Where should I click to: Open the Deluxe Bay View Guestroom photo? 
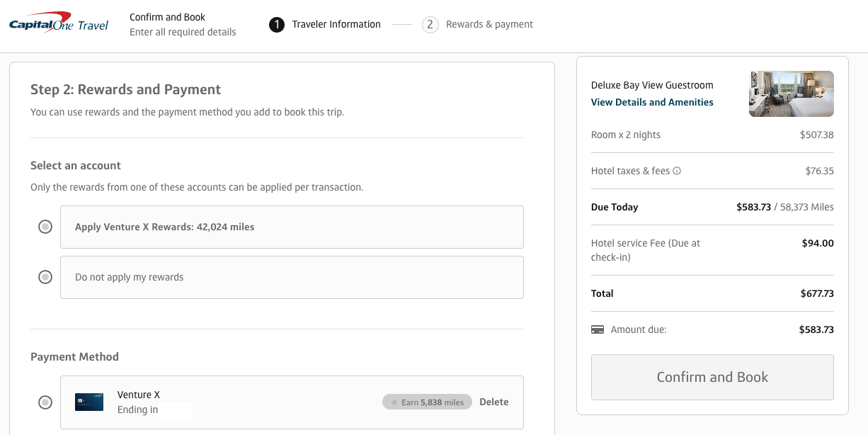791,94
